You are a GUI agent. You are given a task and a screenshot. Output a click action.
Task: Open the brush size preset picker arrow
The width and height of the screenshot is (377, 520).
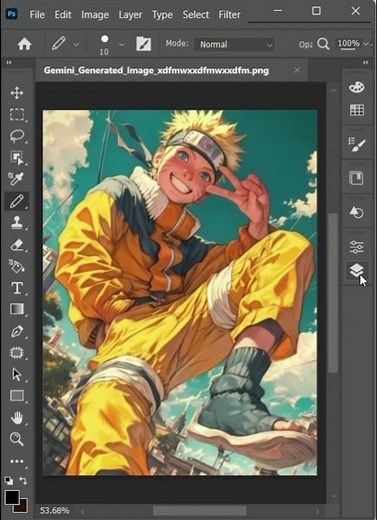click(122, 44)
